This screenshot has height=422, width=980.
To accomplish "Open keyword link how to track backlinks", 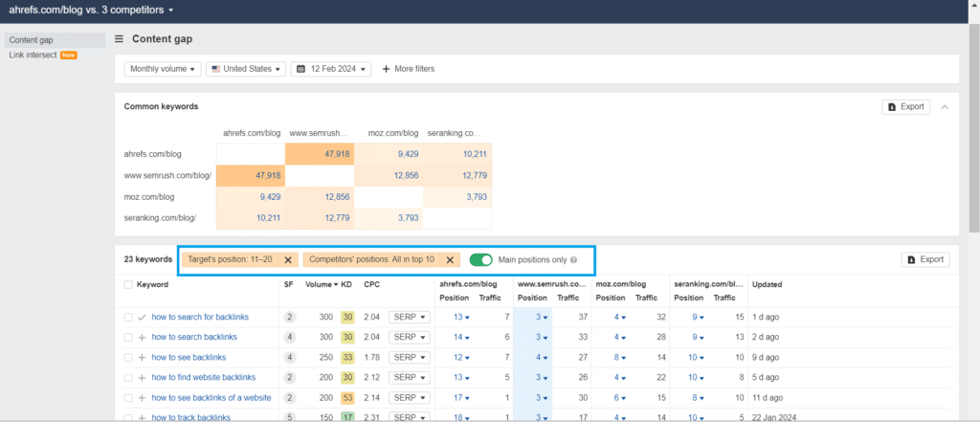I will pos(191,417).
